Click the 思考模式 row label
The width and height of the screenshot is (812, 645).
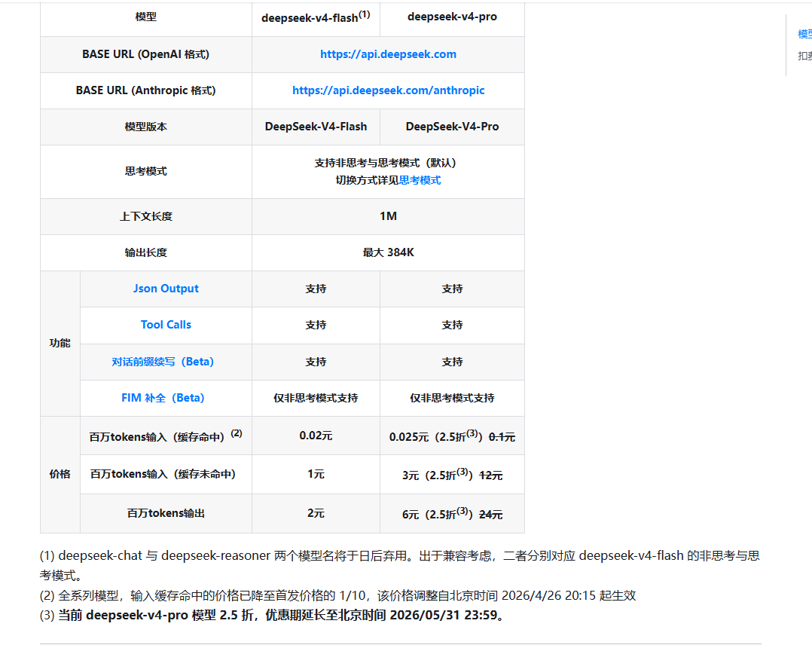(x=146, y=172)
